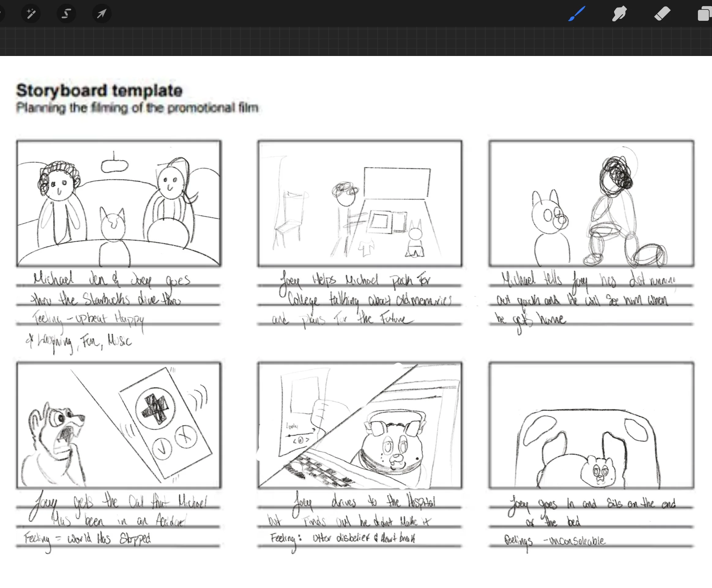The image size is (712, 588).
Task: Select the Brush paint tool
Action: (576, 13)
